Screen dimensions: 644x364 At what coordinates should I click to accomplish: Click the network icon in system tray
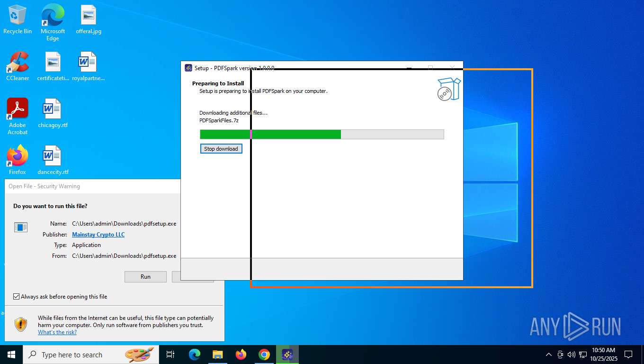coord(583,355)
